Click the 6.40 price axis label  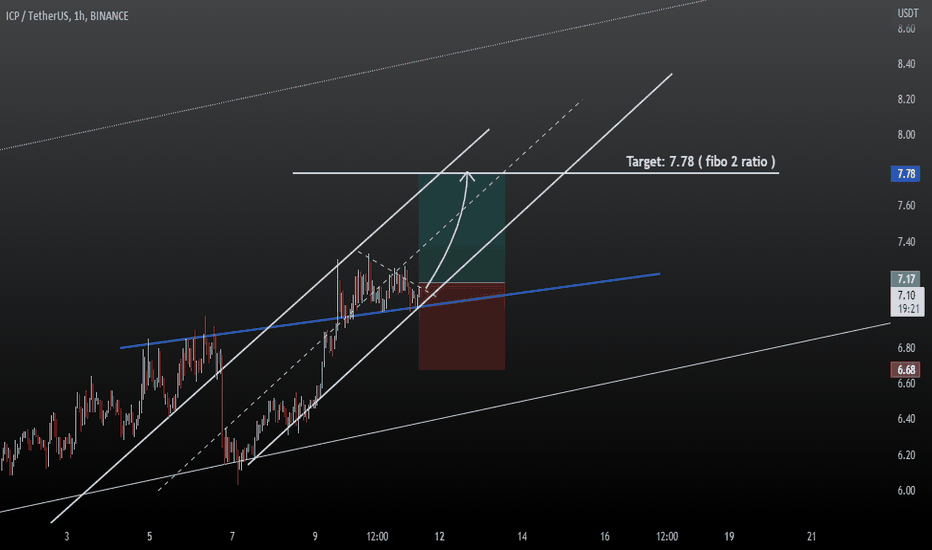906,419
